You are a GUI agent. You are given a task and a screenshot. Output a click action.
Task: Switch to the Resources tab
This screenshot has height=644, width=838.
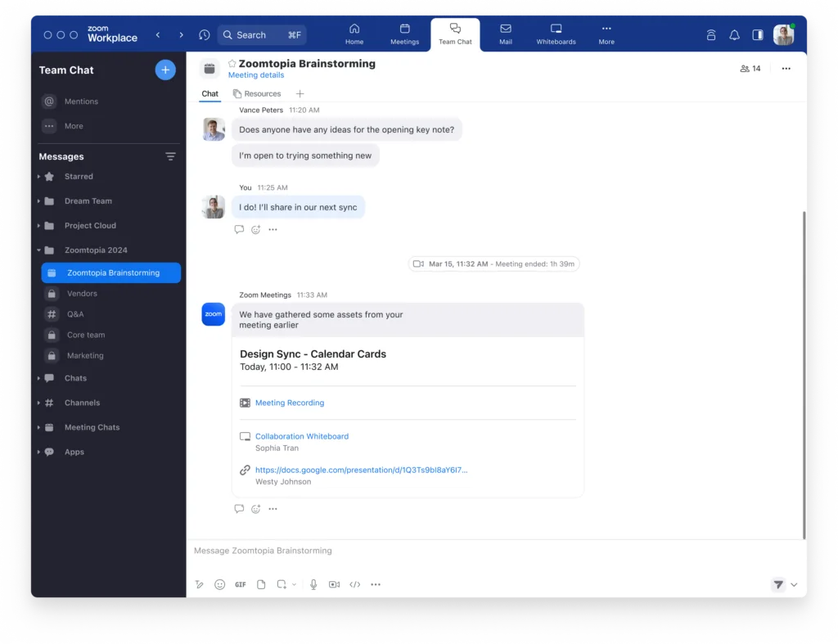point(257,93)
